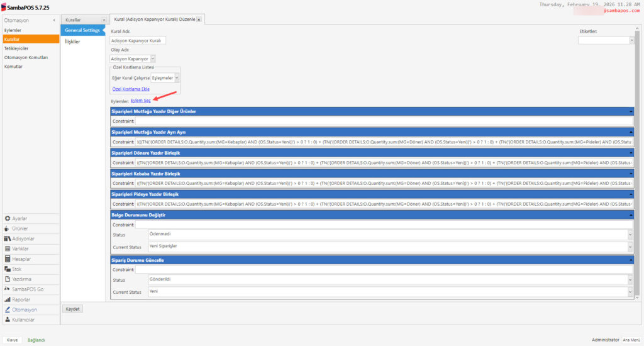This screenshot has height=346, width=644.
Task: Click the Yazdırma printing page icon
Action: point(8,279)
